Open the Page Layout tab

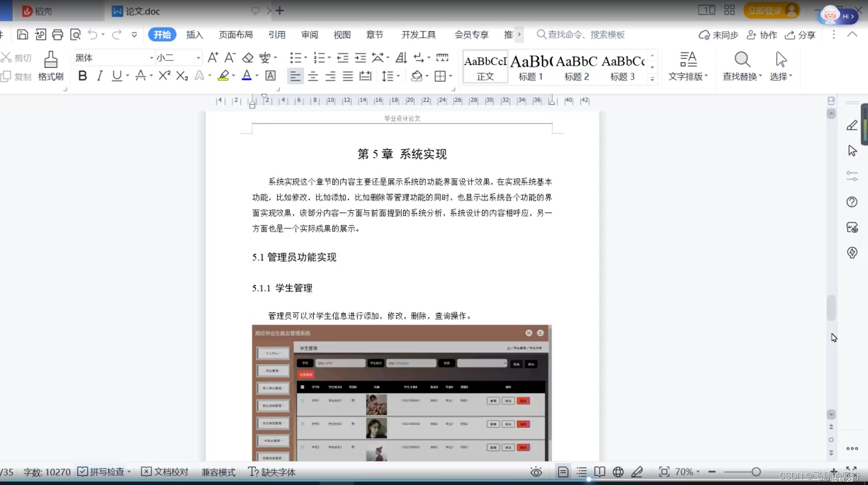(236, 35)
